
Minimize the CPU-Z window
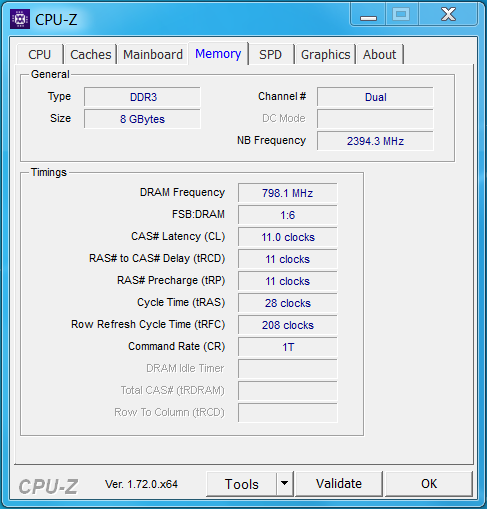pyautogui.click(x=368, y=15)
